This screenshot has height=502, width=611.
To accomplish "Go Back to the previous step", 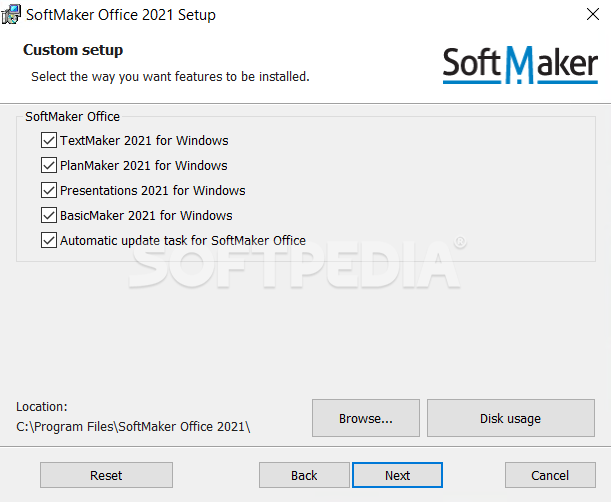I will point(304,475).
